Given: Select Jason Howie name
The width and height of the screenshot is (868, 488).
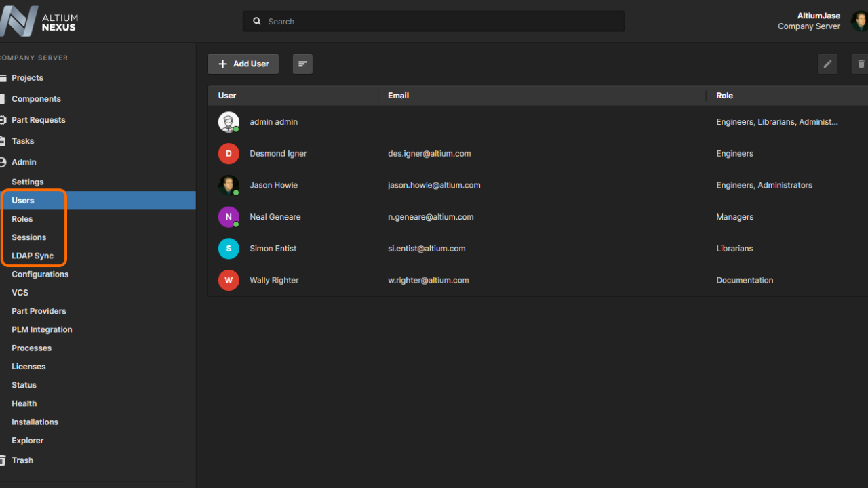Looking at the screenshot, I should (273, 185).
